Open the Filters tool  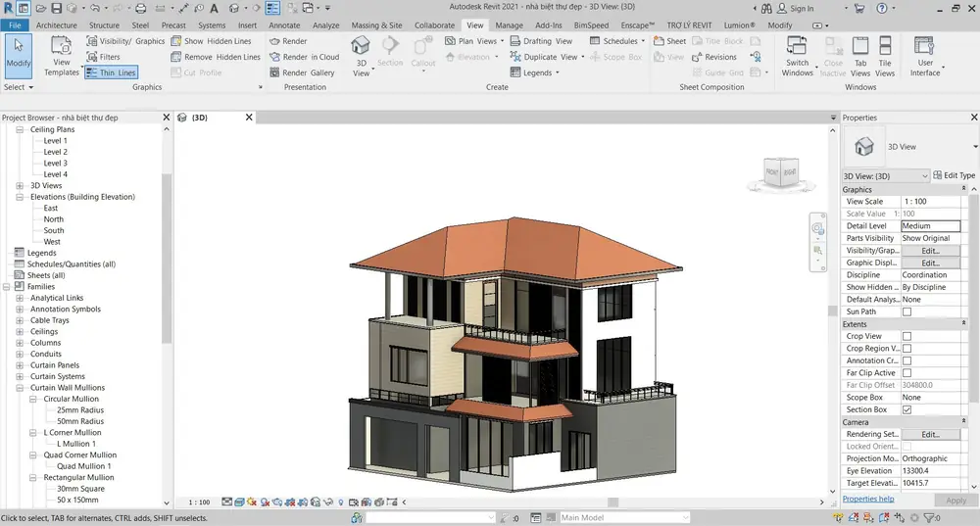(103, 57)
